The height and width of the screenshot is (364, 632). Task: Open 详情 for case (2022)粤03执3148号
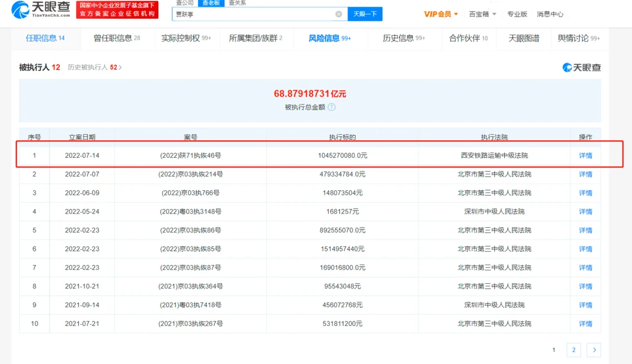[x=585, y=212]
